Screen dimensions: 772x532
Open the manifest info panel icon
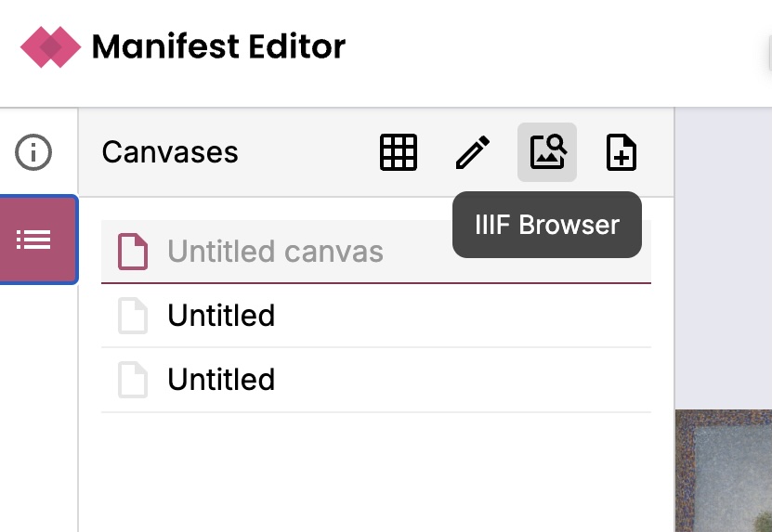pos(34,152)
